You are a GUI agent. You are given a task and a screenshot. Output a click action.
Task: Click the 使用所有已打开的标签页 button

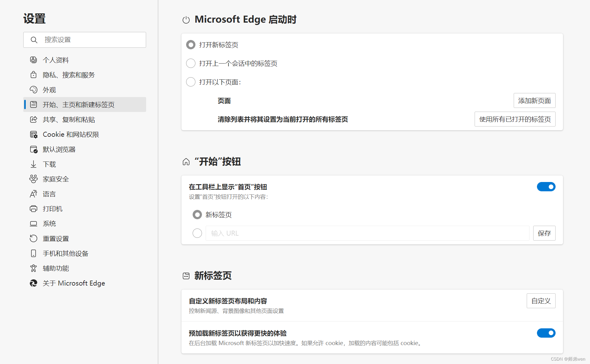click(515, 119)
